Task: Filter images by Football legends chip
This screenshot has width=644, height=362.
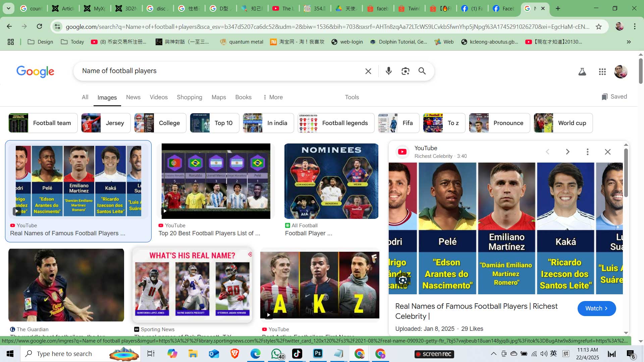Action: [336, 123]
